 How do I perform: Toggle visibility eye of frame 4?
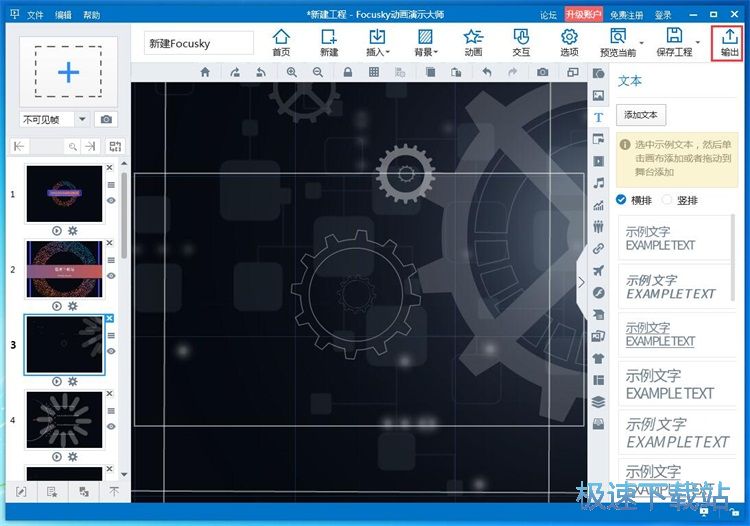[x=111, y=426]
